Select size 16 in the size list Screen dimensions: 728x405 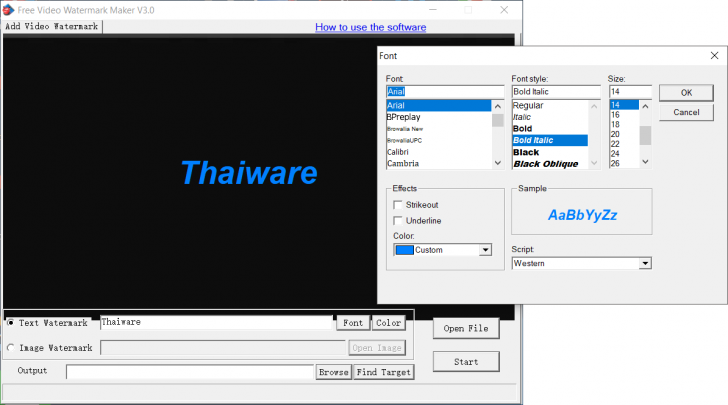(x=624, y=115)
